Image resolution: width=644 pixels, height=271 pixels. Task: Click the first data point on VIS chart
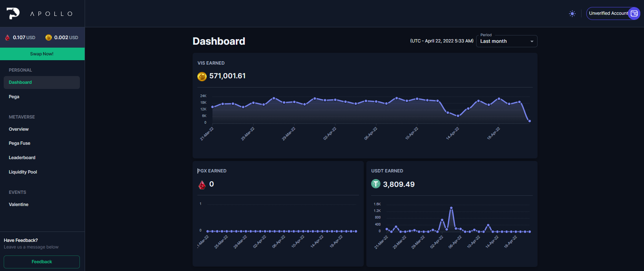(212, 107)
